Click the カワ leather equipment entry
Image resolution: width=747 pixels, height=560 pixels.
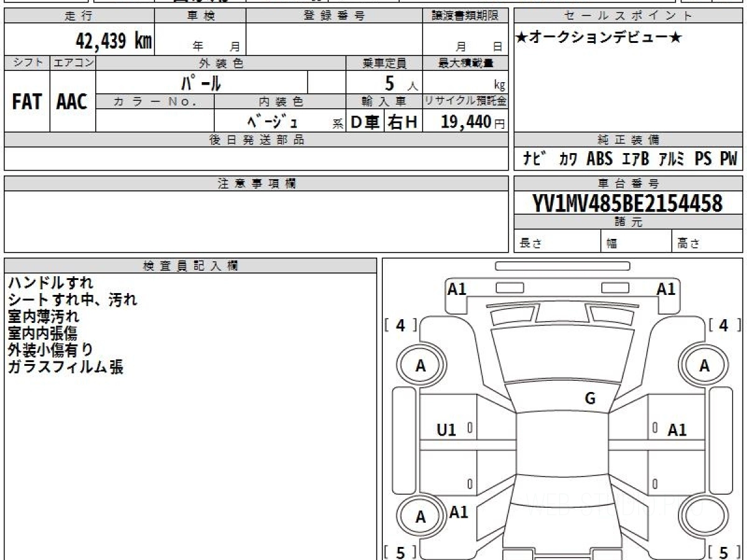click(568, 160)
